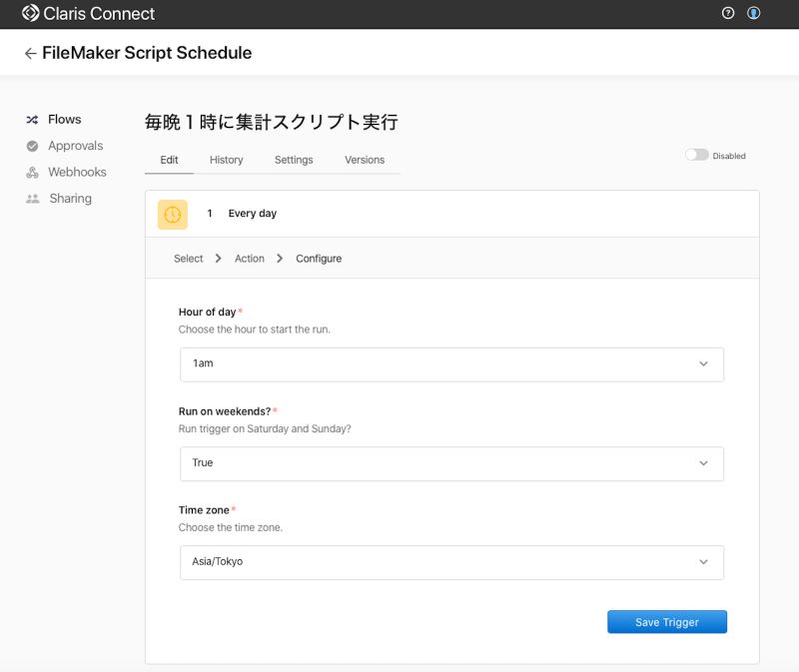The width and height of the screenshot is (799, 672).
Task: Toggle the Disabled flow switch
Action: coord(696,155)
